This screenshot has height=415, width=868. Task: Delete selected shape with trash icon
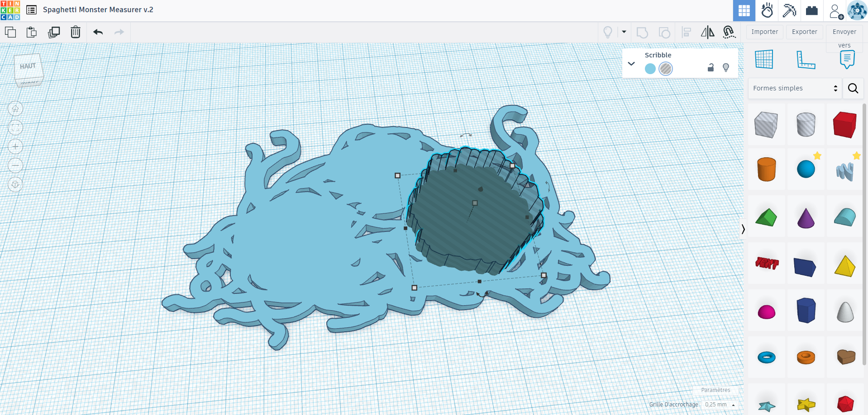coord(76,32)
